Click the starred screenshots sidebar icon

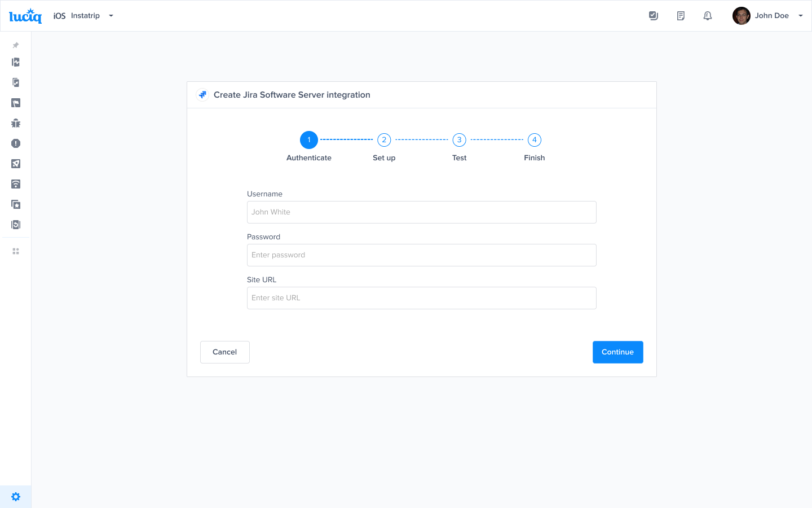[15, 204]
